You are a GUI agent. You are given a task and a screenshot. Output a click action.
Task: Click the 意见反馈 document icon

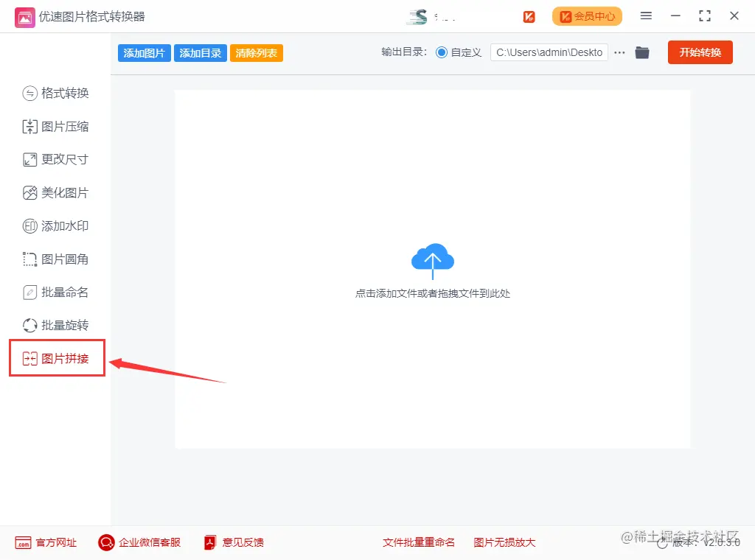tap(210, 542)
